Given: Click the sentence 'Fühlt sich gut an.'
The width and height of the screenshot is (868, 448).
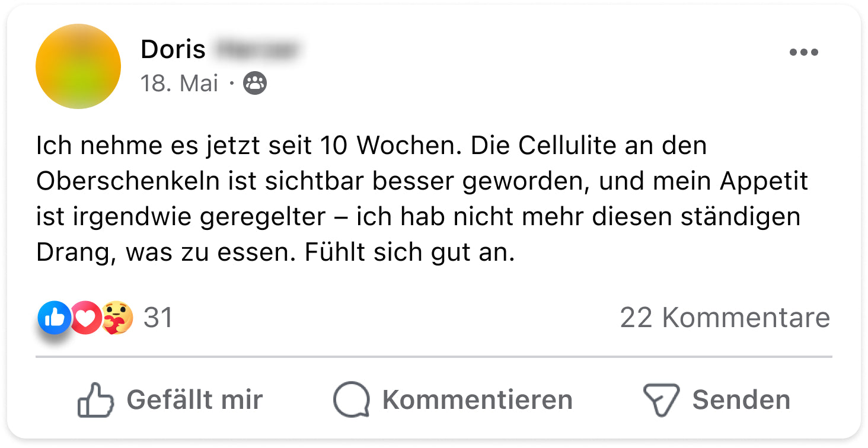Looking at the screenshot, I should coord(410,253).
